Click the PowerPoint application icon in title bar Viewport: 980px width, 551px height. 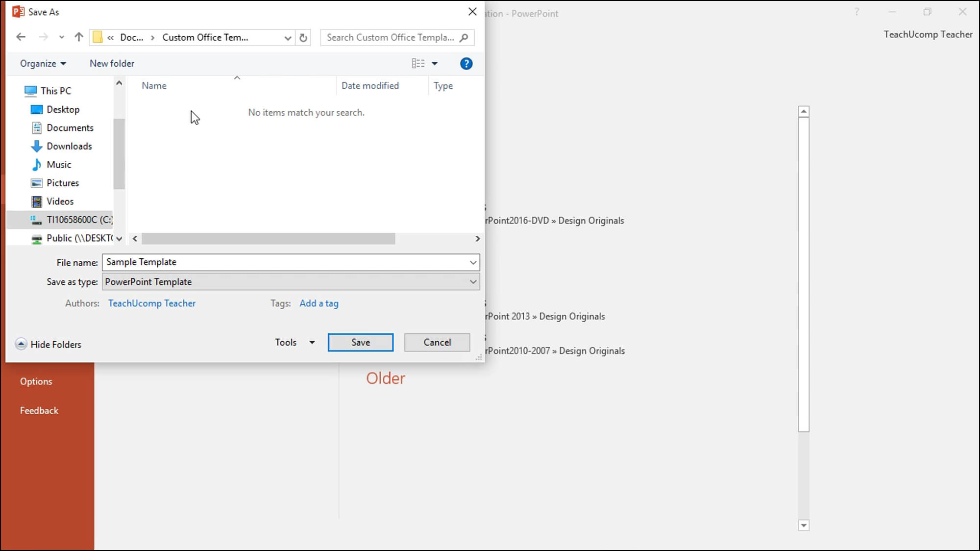pyautogui.click(x=19, y=12)
